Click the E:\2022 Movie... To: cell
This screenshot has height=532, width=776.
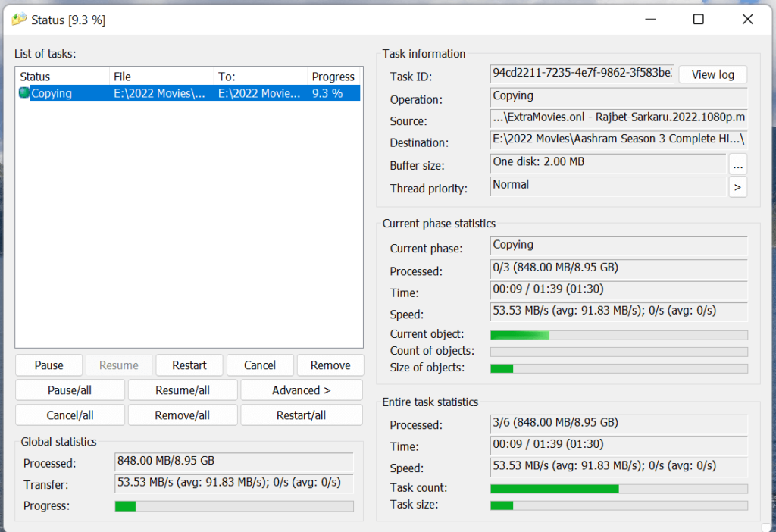261,93
